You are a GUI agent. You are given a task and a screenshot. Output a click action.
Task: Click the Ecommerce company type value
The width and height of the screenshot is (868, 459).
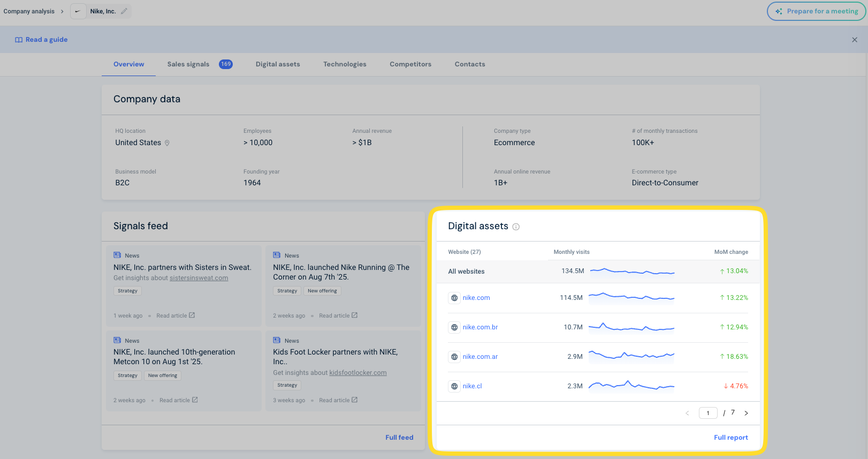(514, 142)
